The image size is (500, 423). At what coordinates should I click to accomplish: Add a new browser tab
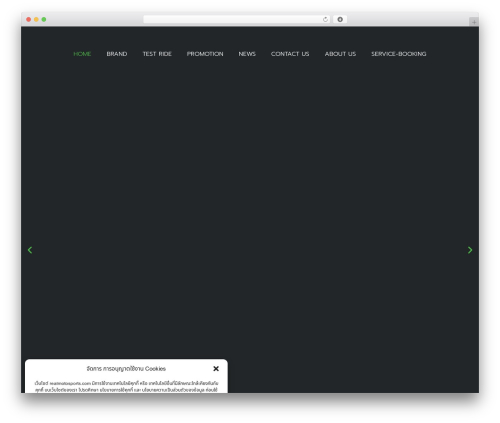tap(474, 22)
